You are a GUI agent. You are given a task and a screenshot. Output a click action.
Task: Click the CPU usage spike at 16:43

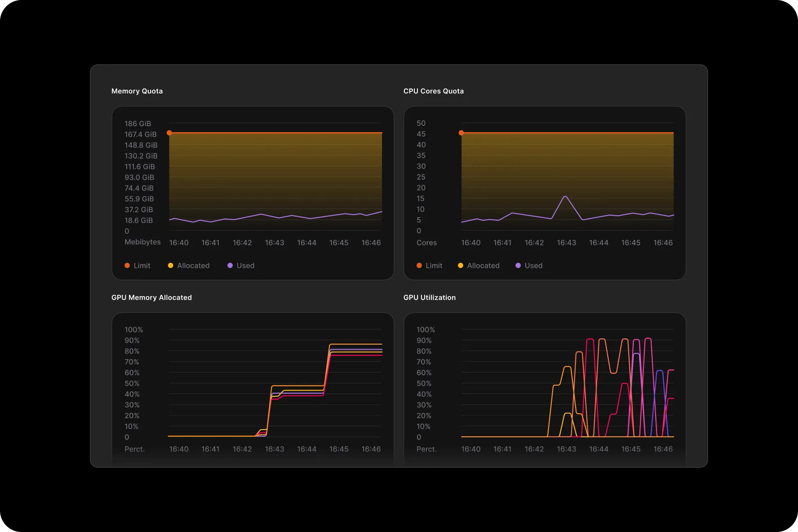point(566,197)
